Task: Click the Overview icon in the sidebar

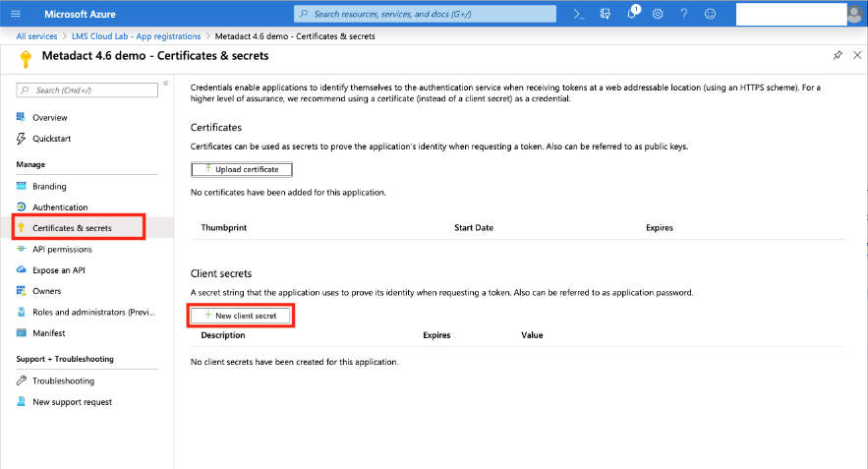Action: 21,117
